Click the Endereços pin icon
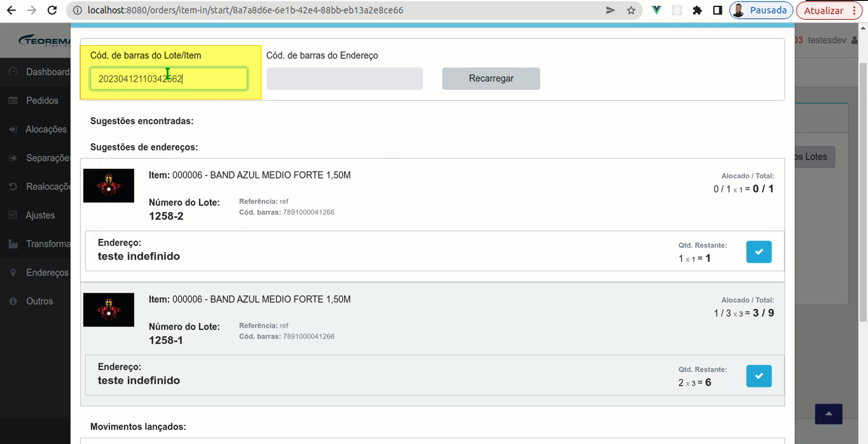 point(13,272)
